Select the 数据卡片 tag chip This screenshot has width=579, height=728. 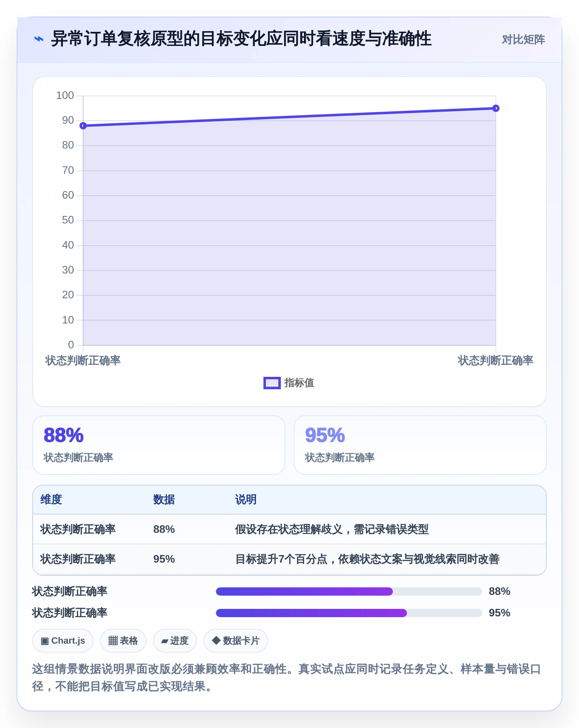pos(235,641)
